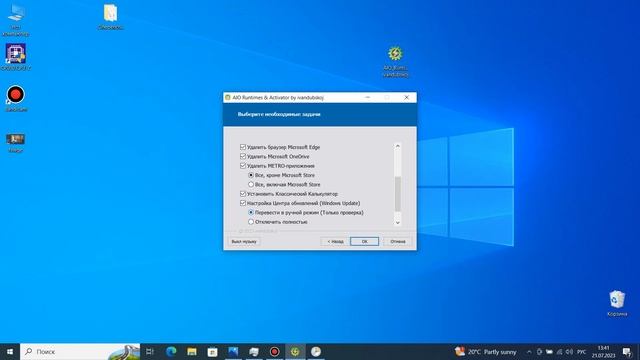Select "Все, включая Microsoft Store" radio option
Image resolution: width=640 pixels, height=360 pixels.
point(251,184)
